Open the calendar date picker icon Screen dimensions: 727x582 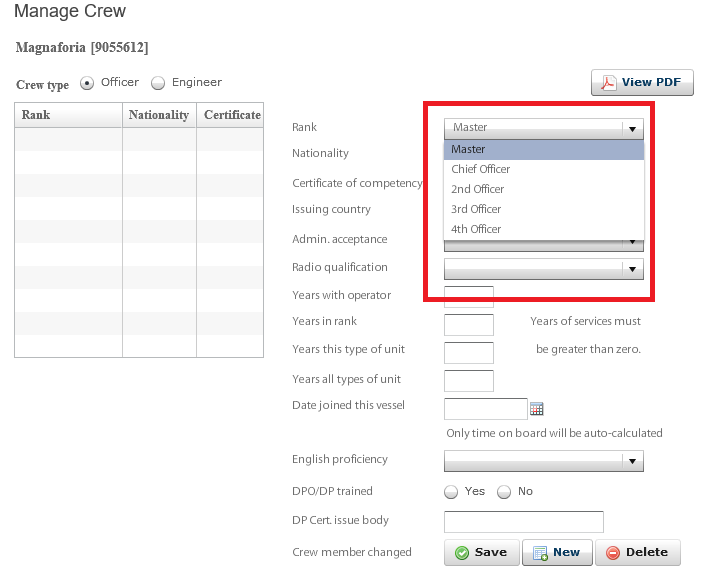(537, 409)
